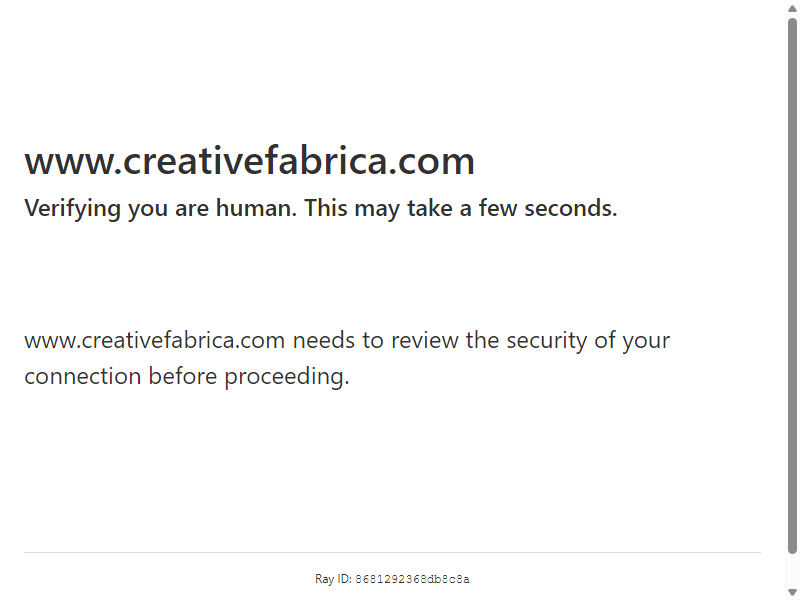Click the scrollbar track below the thumb
The width and height of the screenshot is (800, 600).
(792, 569)
